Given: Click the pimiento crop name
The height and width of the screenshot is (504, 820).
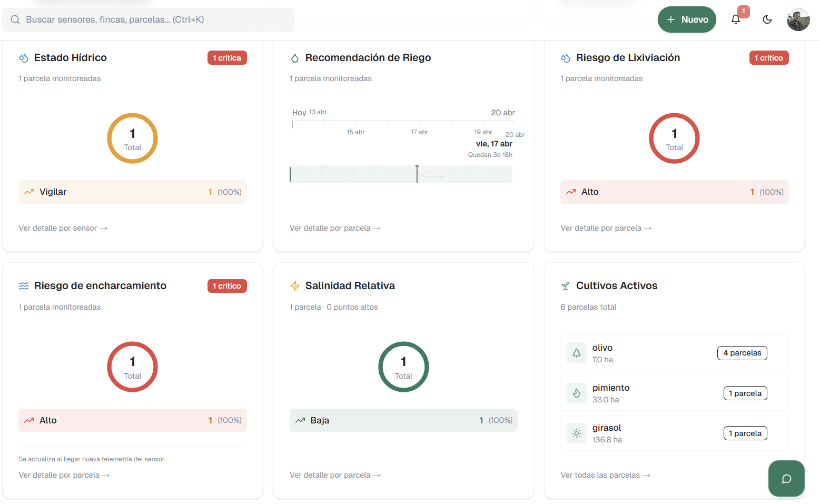Looking at the screenshot, I should pyautogui.click(x=611, y=388).
